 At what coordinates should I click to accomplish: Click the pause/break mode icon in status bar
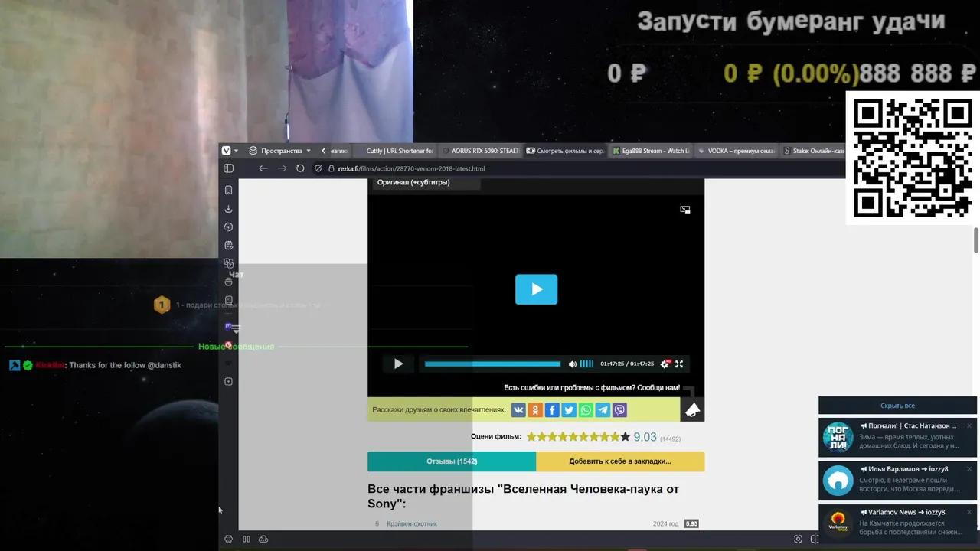pos(247,539)
